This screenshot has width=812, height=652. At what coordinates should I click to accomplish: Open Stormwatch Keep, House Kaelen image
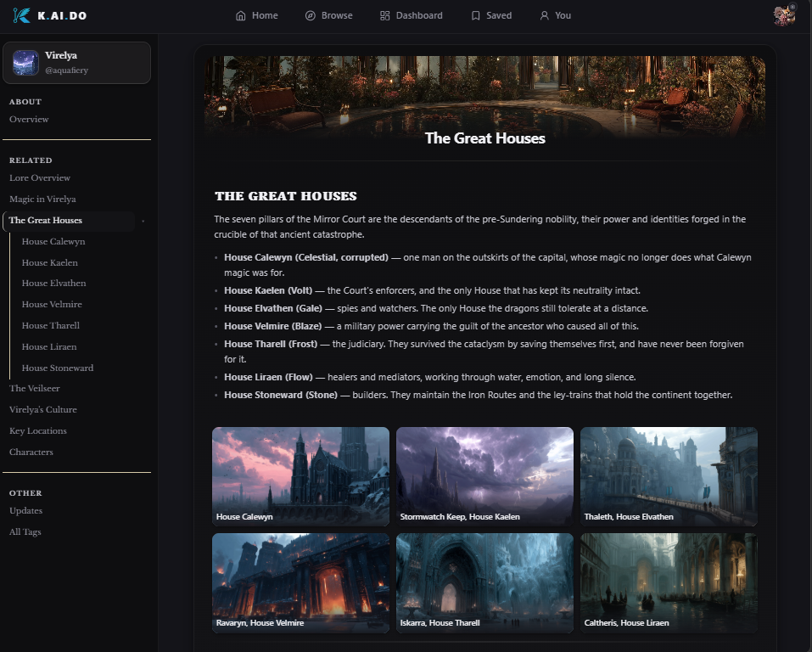click(x=484, y=476)
